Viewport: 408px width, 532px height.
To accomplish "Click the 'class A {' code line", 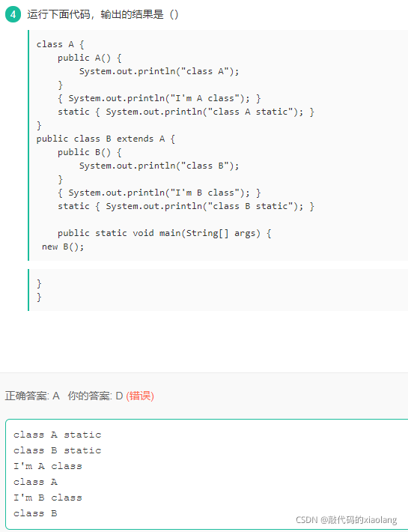I will pos(61,44).
